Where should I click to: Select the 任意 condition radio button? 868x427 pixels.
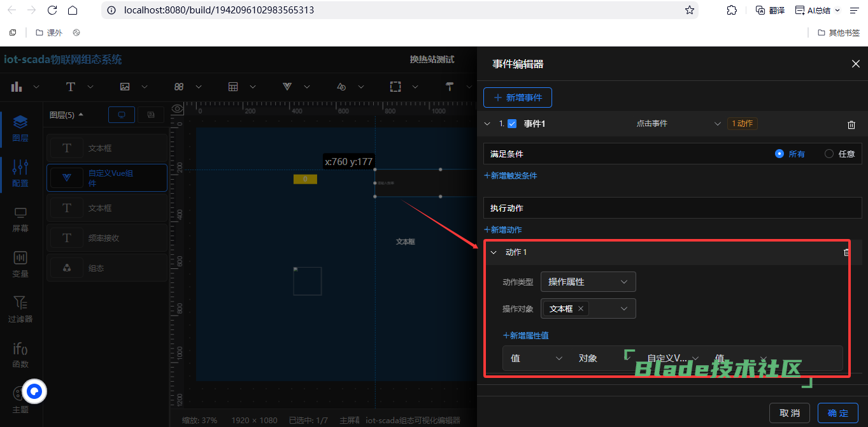pos(829,154)
